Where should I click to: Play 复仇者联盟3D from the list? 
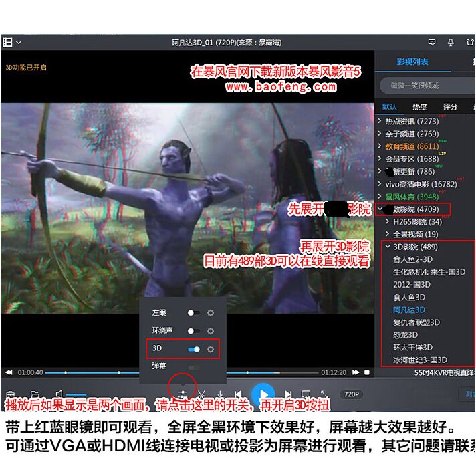[x=416, y=322]
